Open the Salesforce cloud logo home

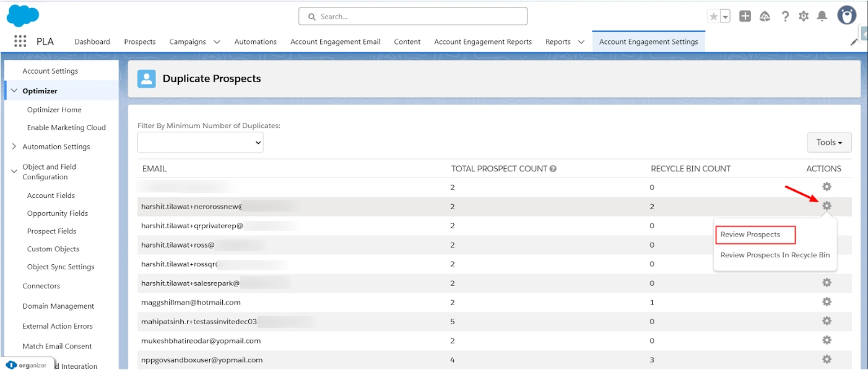point(23,16)
